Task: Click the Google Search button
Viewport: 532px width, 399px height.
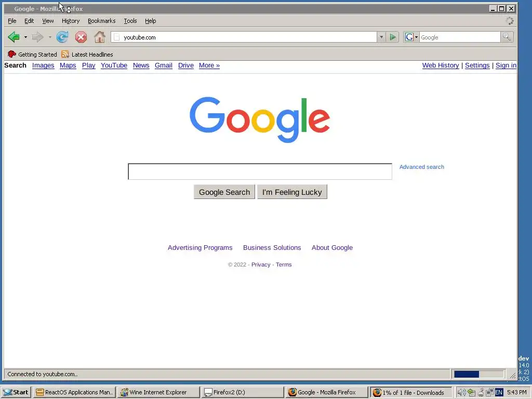Action: (x=224, y=192)
